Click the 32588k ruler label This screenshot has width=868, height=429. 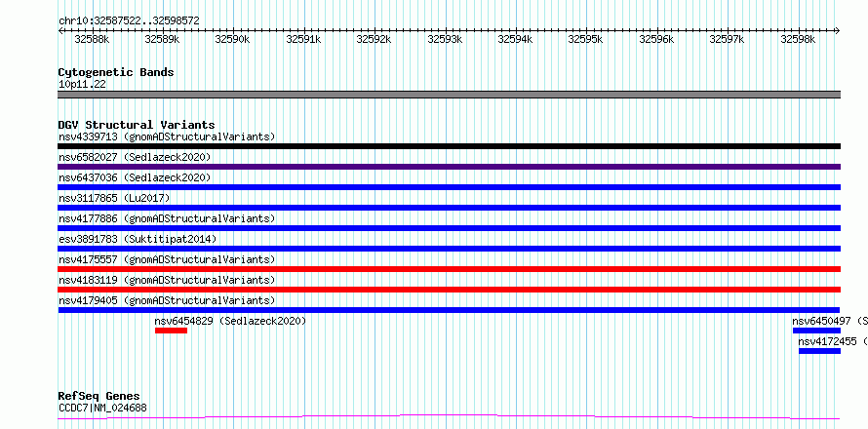click(92, 40)
